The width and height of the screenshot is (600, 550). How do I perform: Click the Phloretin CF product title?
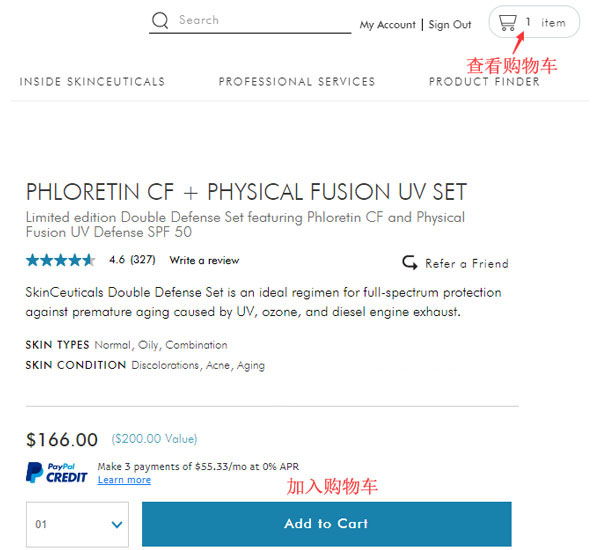246,192
